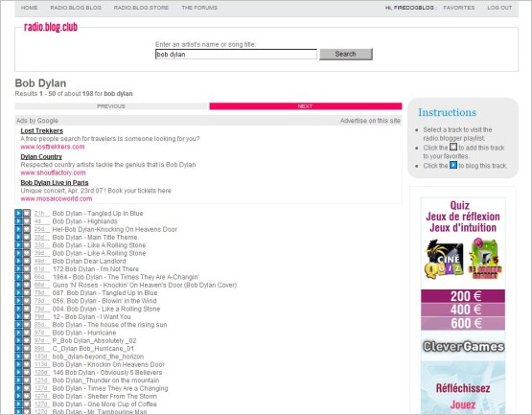Favorite the Shelter From The Storm track
Screen dimensions: 532x415
[27, 397]
